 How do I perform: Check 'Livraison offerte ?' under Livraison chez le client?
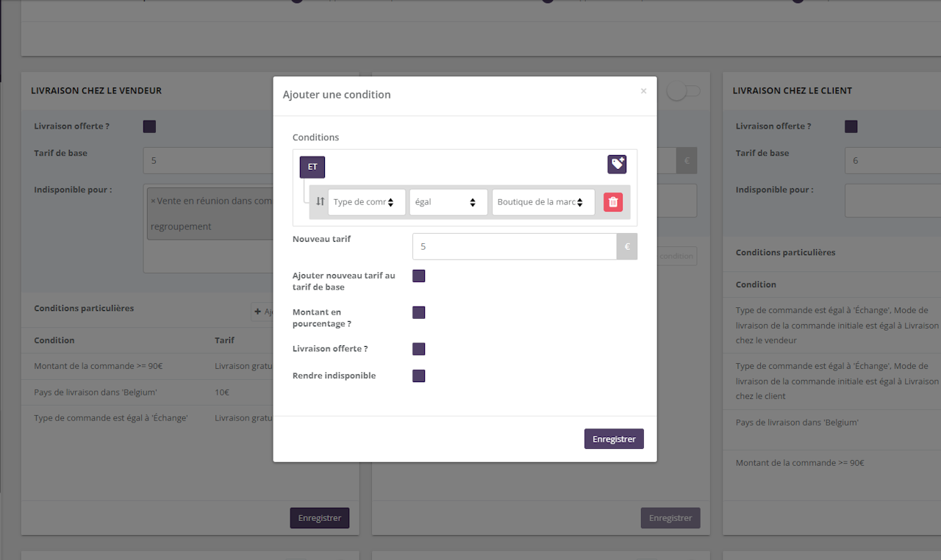tap(851, 126)
